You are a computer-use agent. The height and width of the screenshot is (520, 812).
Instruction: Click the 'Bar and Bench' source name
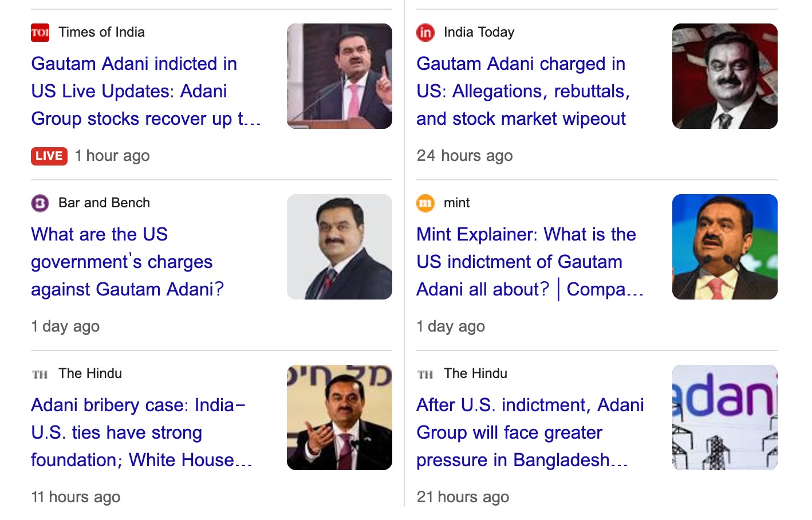click(104, 203)
